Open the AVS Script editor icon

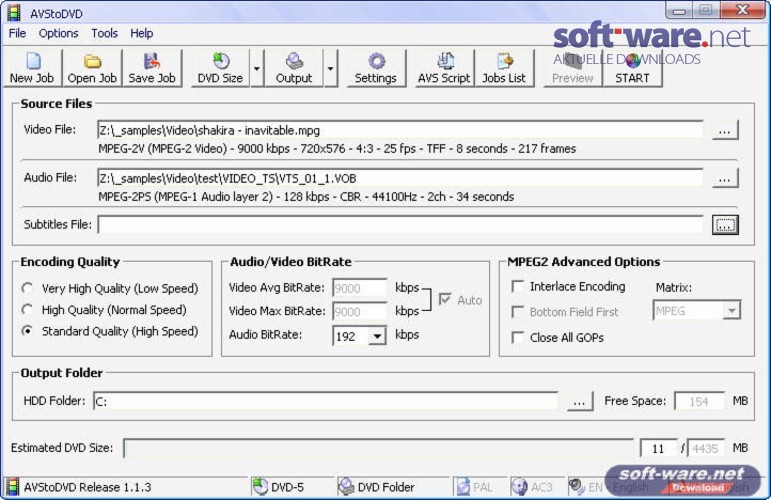[x=445, y=61]
